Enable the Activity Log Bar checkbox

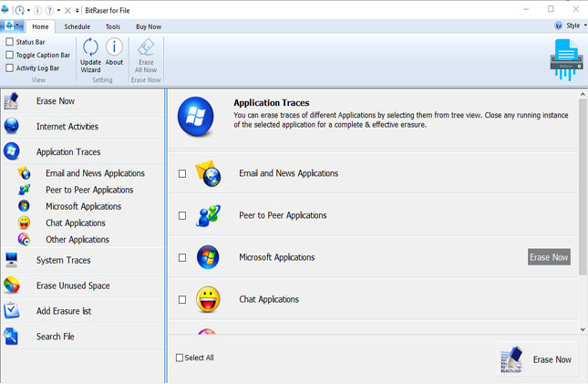coord(10,67)
